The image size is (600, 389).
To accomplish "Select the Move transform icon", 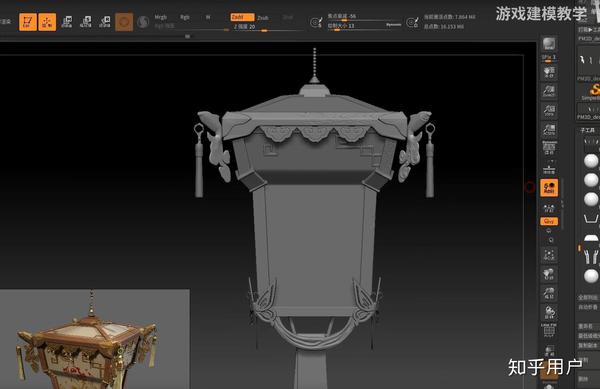I will click(x=67, y=22).
